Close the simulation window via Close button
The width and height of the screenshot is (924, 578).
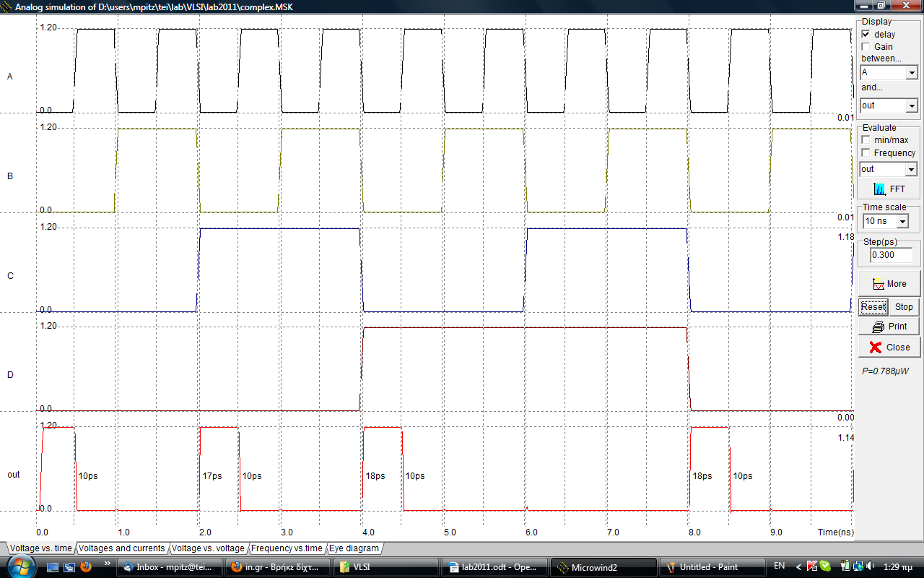point(889,348)
